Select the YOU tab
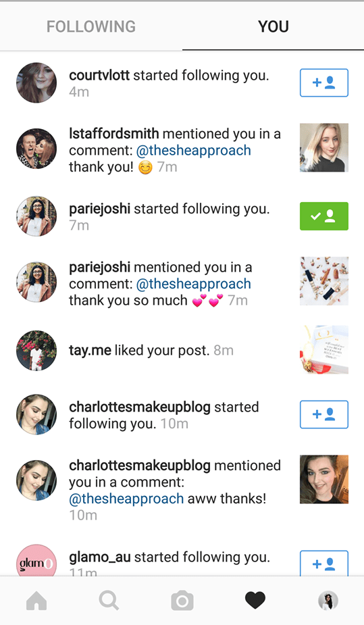The height and width of the screenshot is (625, 364). click(274, 26)
